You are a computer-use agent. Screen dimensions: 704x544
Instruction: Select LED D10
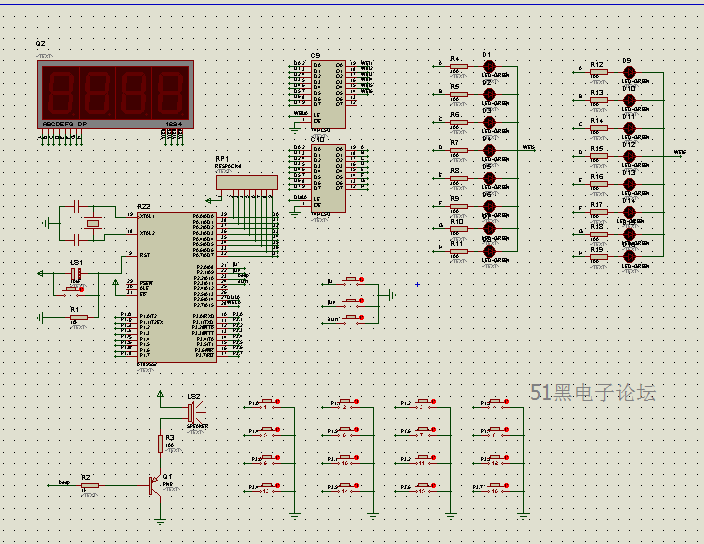click(629, 100)
